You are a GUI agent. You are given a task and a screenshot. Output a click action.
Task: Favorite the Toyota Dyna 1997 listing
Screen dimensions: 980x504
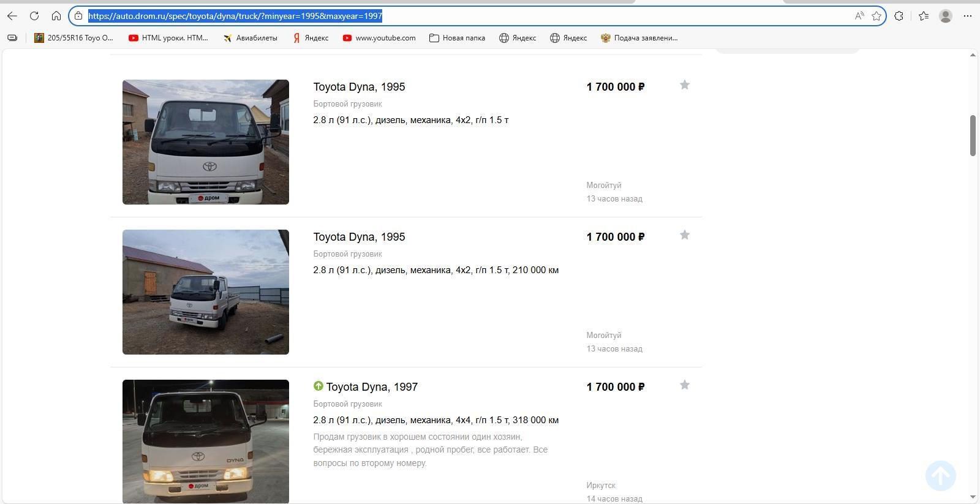coord(685,385)
